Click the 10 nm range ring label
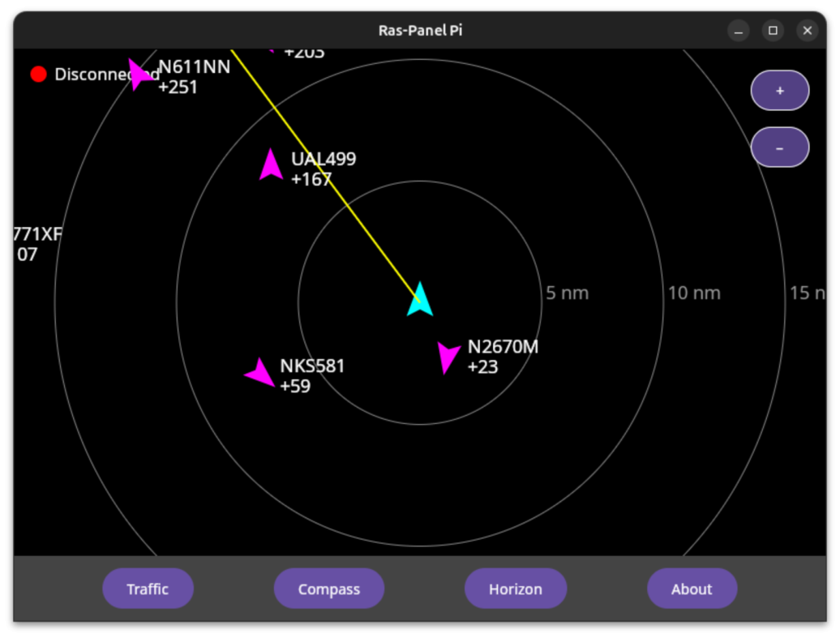Image resolution: width=840 pixels, height=638 pixels. pyautogui.click(x=694, y=294)
